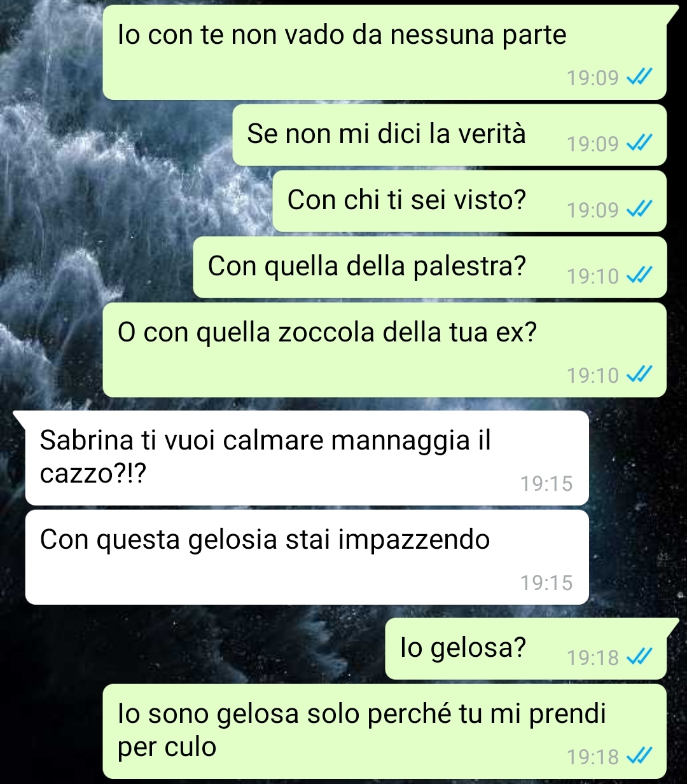Click double check on 'Con chi ti sei visto?'
687x784 pixels.
pos(639,210)
